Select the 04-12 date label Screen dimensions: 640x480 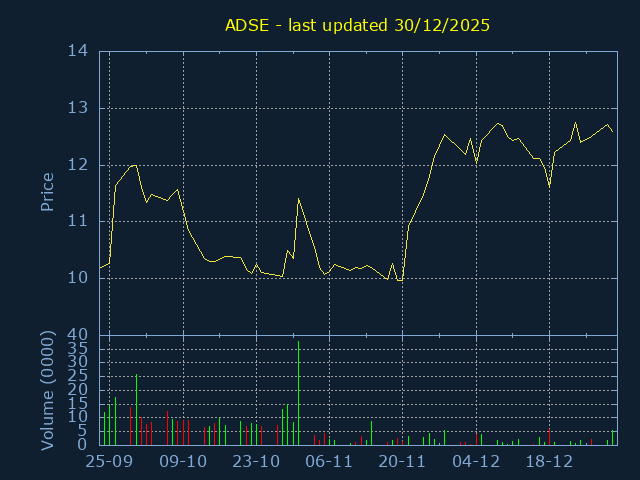click(476, 462)
